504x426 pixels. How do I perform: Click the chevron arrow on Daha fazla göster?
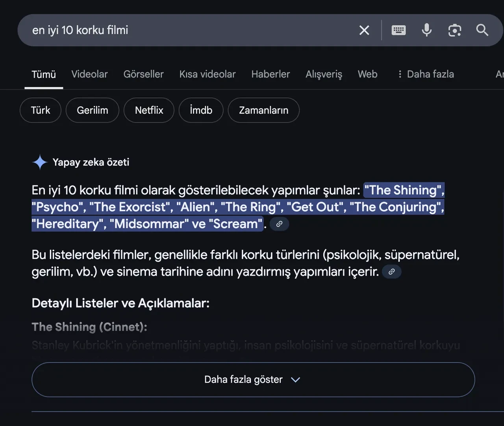coord(296,380)
